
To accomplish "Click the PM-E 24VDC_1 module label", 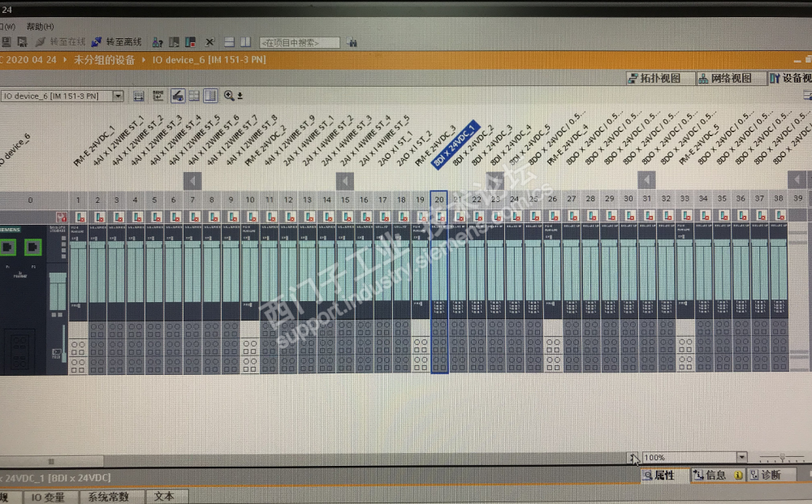I will [x=94, y=146].
